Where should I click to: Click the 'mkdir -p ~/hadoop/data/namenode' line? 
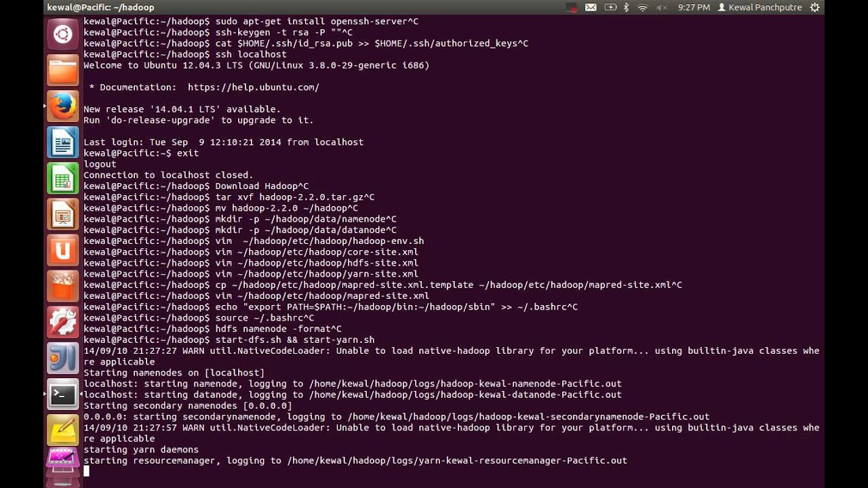[x=240, y=219]
